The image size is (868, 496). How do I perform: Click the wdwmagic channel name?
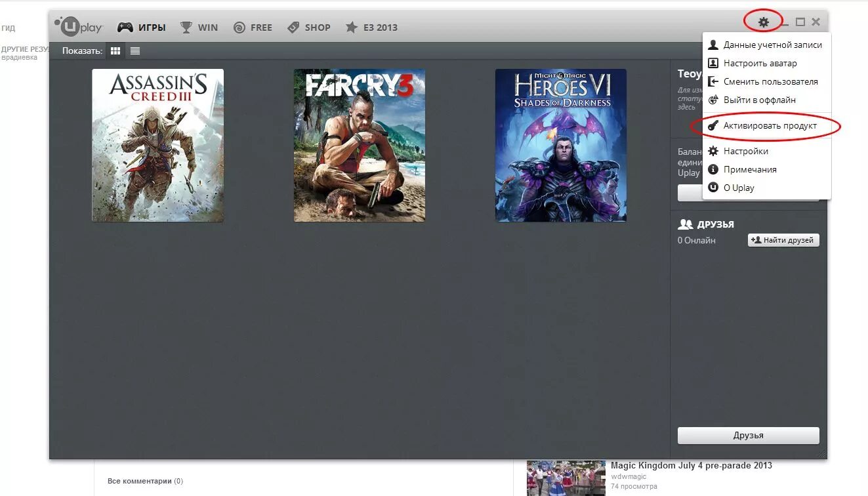pos(629,477)
